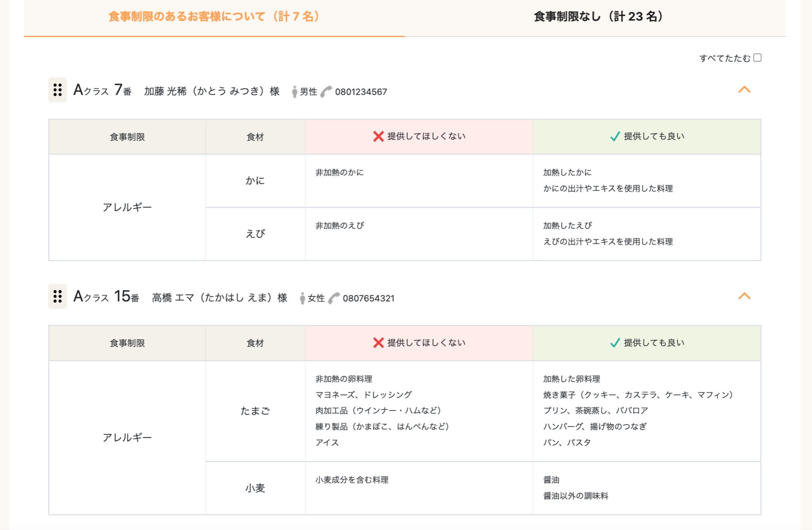Click the えび ingredient cell
Screen dimensions: 812x530
click(255, 234)
